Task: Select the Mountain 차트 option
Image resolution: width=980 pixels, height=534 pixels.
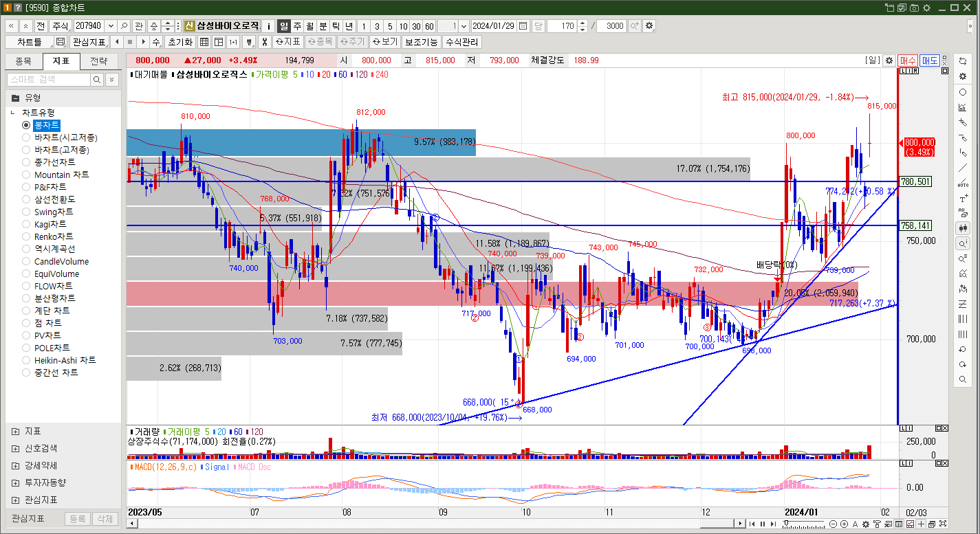Action: [54, 175]
